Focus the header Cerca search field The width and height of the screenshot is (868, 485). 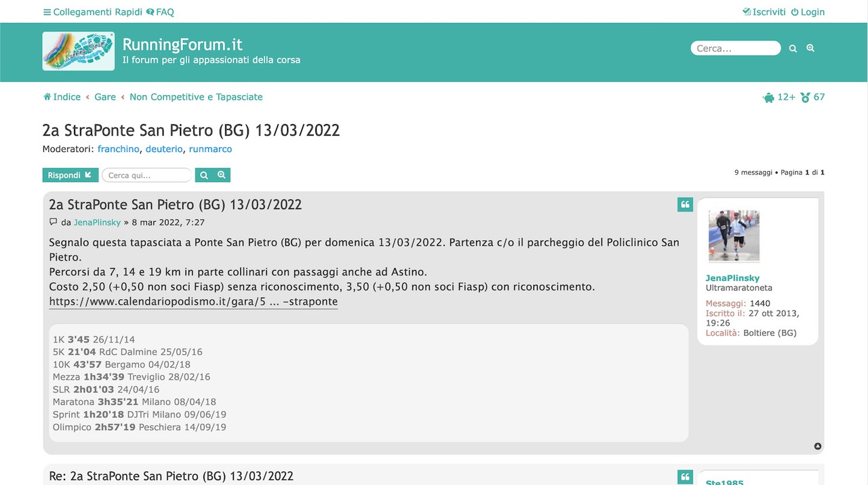click(736, 48)
